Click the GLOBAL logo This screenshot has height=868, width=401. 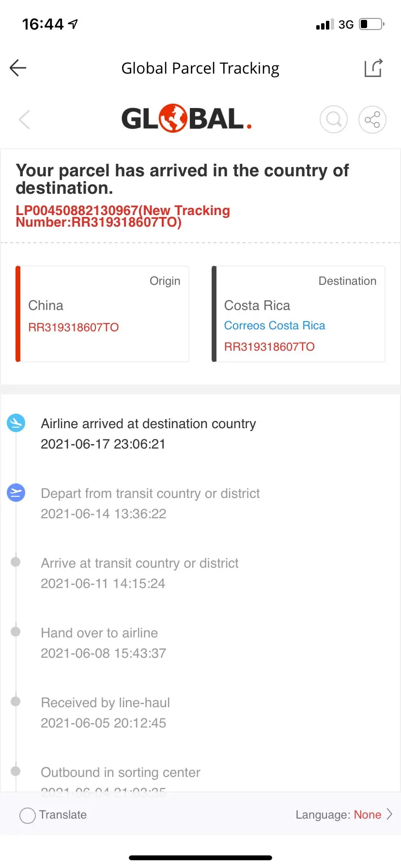click(186, 119)
